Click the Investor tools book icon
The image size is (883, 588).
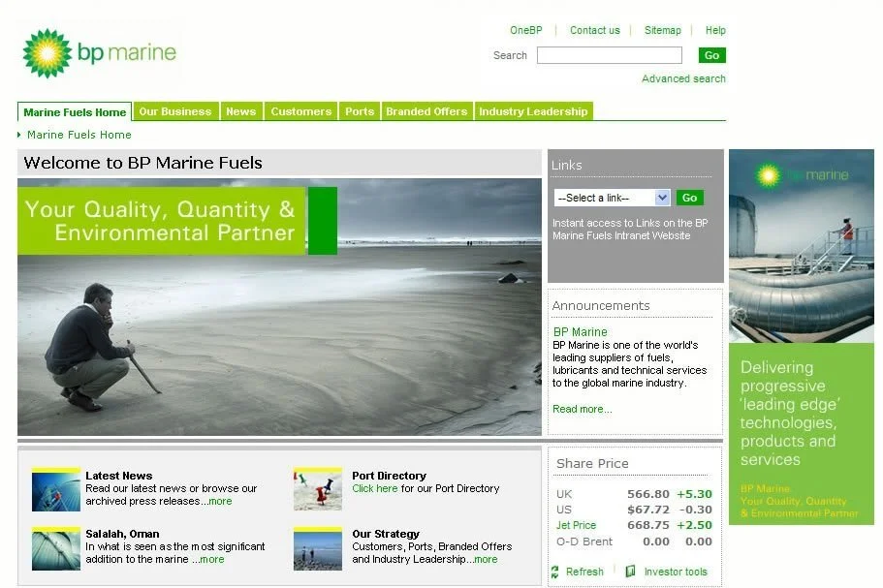click(630, 572)
